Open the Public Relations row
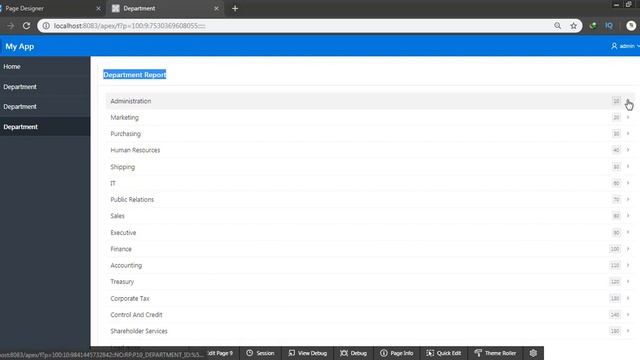This screenshot has width=640, height=360. coord(370,200)
